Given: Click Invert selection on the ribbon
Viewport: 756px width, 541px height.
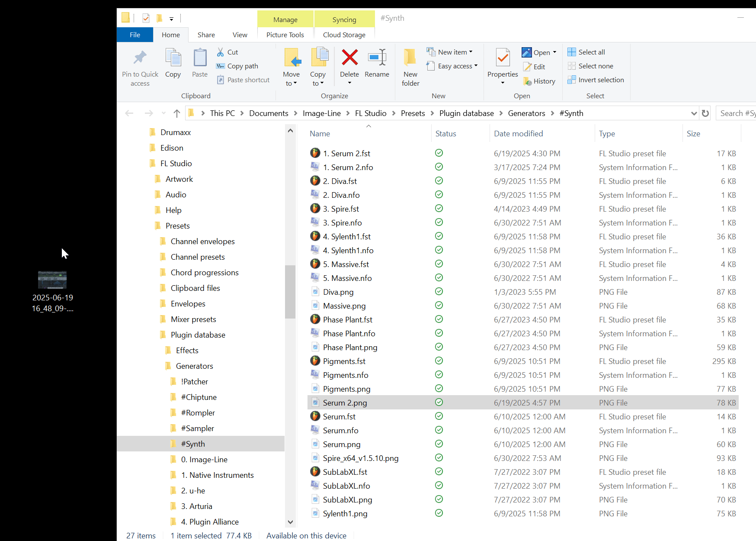Looking at the screenshot, I should click(596, 80).
